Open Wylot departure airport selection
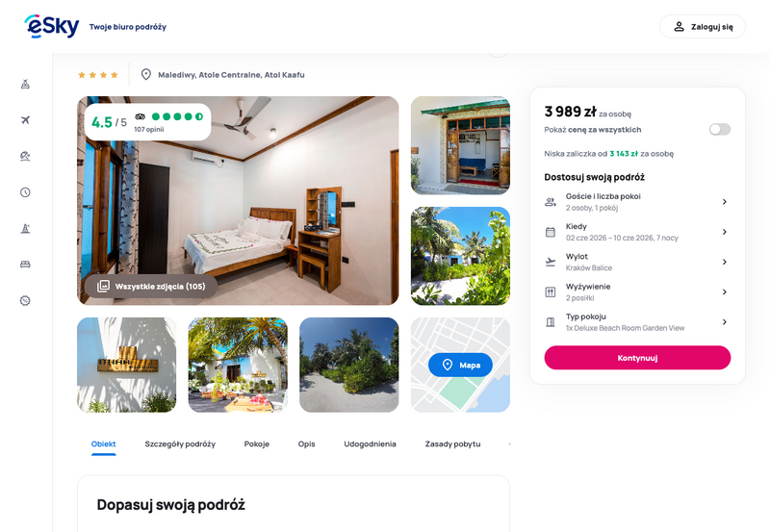The image size is (770, 532). (637, 262)
